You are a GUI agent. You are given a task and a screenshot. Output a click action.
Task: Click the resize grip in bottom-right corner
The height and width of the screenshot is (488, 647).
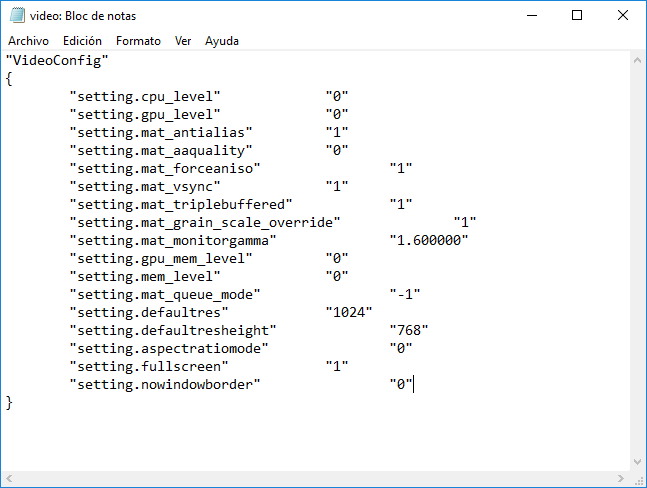[637, 478]
